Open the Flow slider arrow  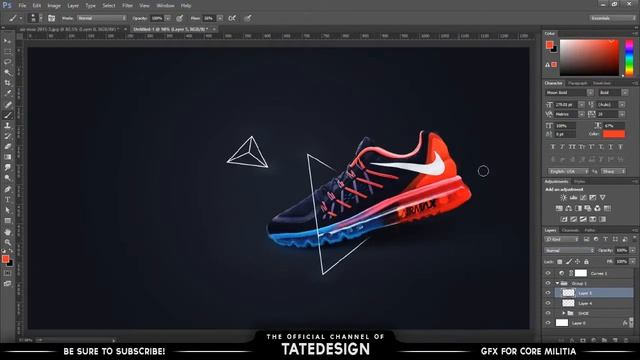(x=220, y=18)
